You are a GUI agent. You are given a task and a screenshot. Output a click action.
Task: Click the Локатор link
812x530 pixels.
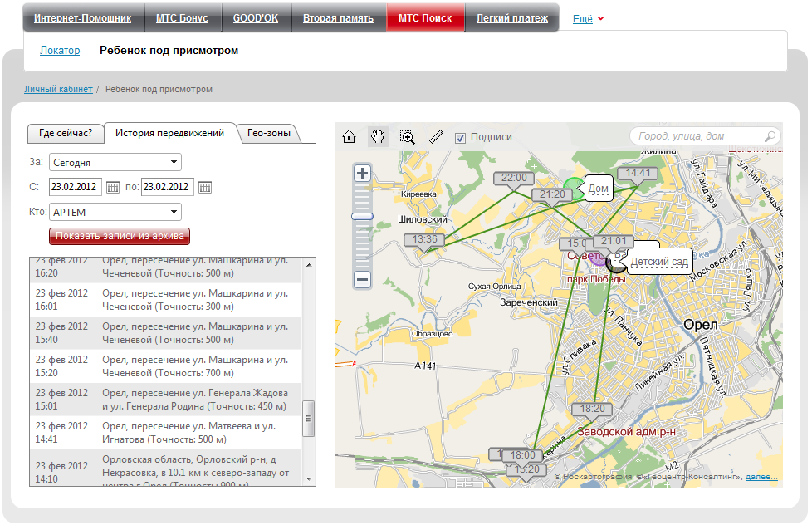pyautogui.click(x=60, y=50)
